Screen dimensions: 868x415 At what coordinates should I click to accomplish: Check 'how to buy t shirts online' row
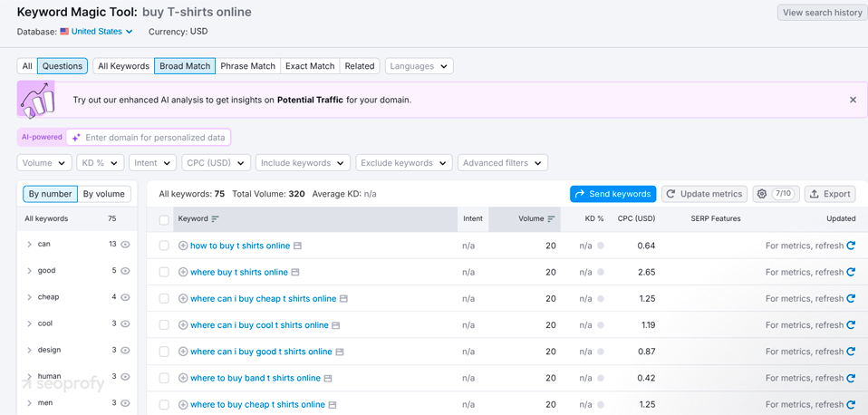(164, 246)
